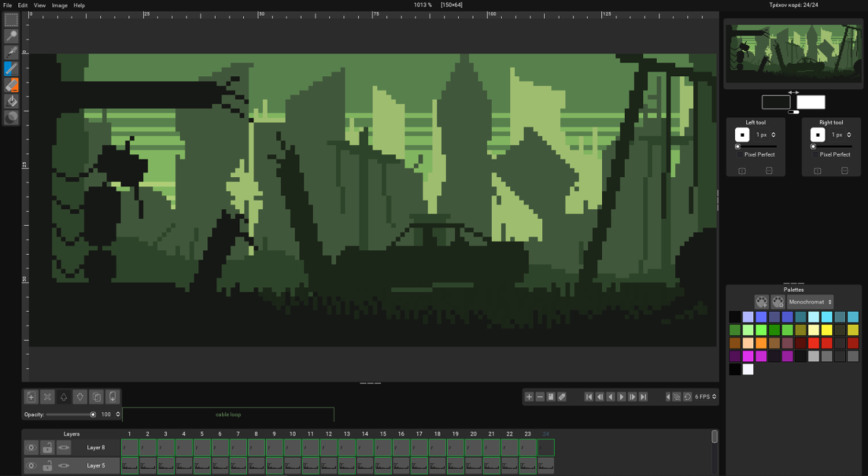Screen dimensions: 868x476
Task: Select the shading tool
Action: pos(10,117)
